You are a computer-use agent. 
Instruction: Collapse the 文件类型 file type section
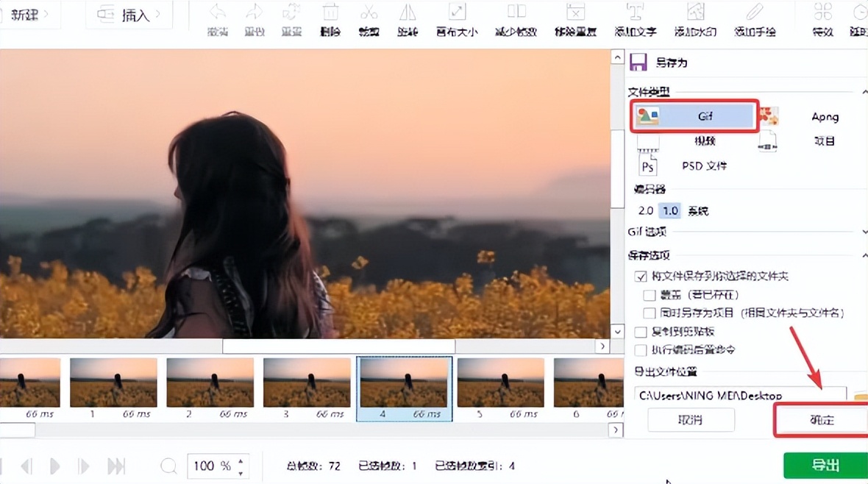click(864, 92)
